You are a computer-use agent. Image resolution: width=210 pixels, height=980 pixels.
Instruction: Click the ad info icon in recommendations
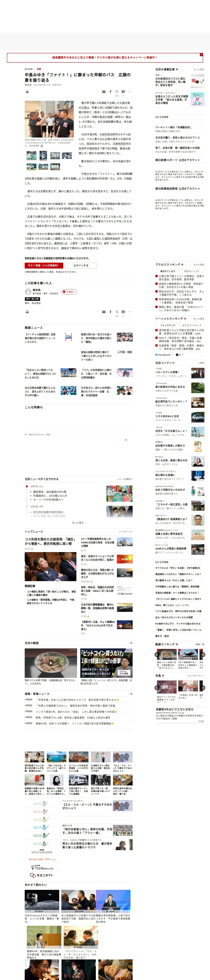[x=127, y=440]
